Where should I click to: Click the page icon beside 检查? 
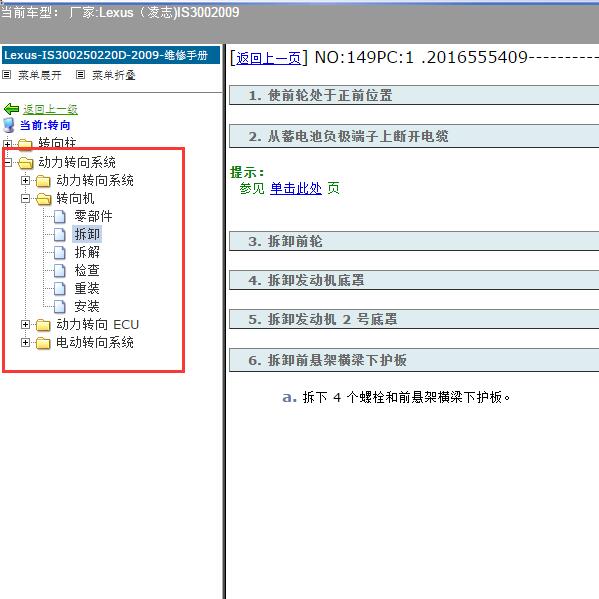tap(59, 270)
